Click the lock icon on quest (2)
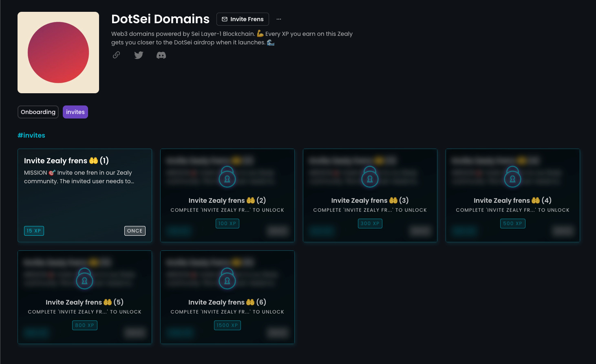The width and height of the screenshot is (596, 364). [227, 177]
